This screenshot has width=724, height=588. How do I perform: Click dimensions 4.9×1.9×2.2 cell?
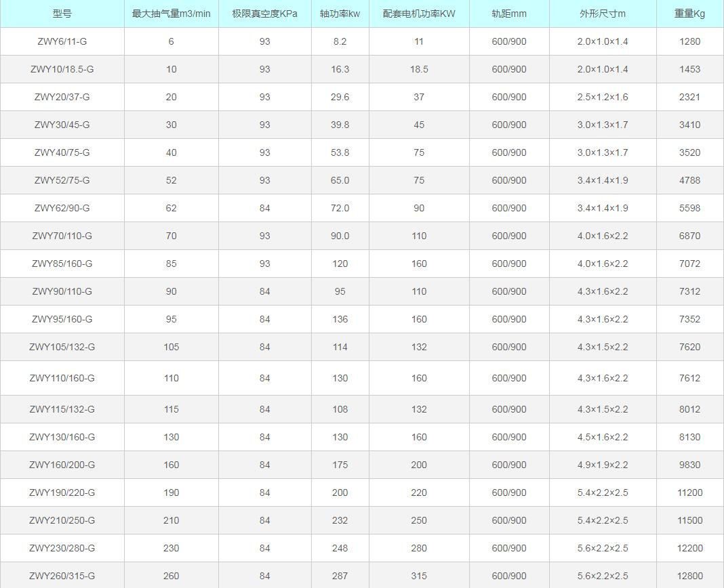point(603,465)
